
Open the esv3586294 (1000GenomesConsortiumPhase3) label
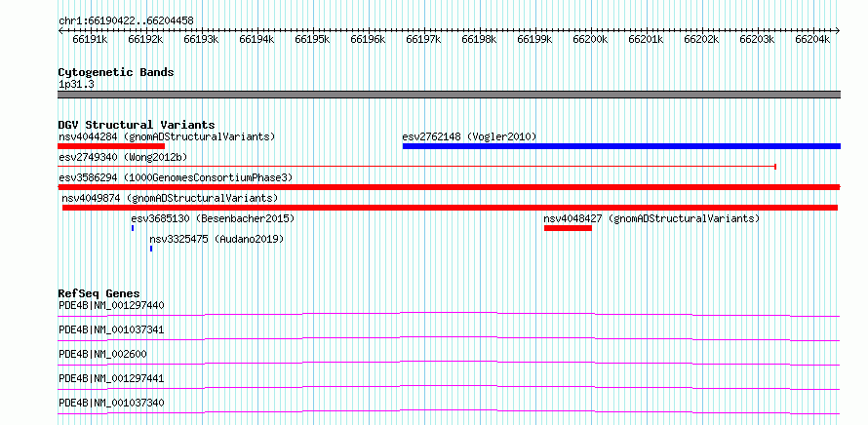click(x=176, y=177)
